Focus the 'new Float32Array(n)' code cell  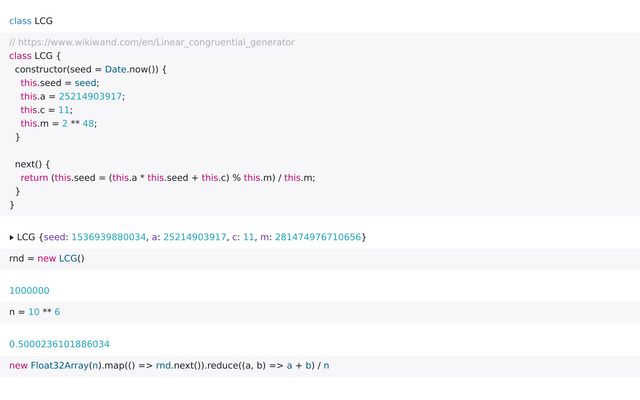click(x=168, y=365)
